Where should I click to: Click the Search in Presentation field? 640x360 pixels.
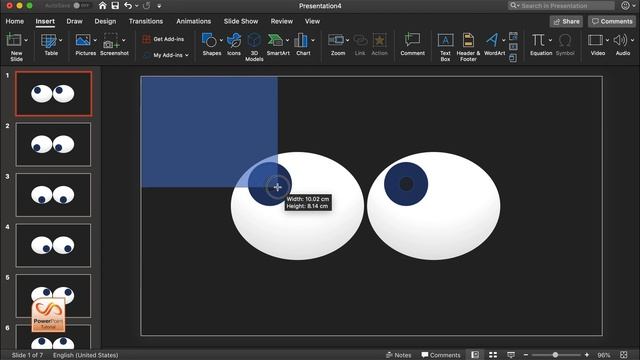pos(561,6)
